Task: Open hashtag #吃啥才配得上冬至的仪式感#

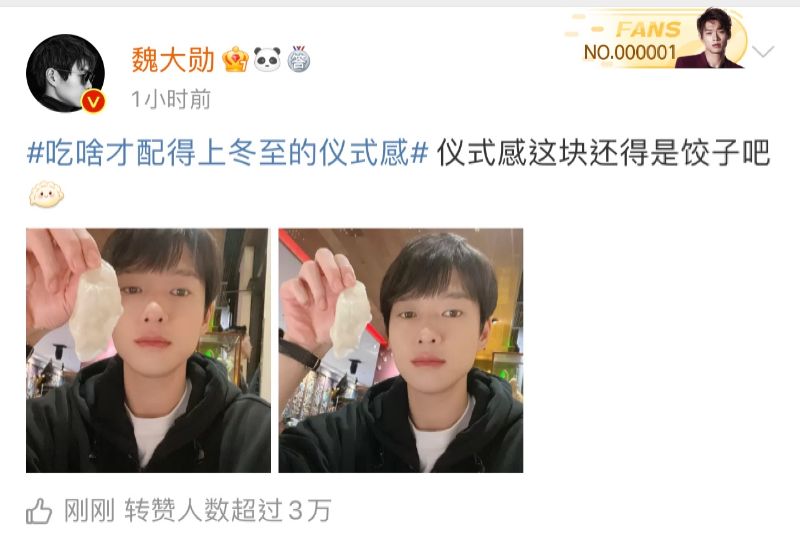Action: (227, 153)
